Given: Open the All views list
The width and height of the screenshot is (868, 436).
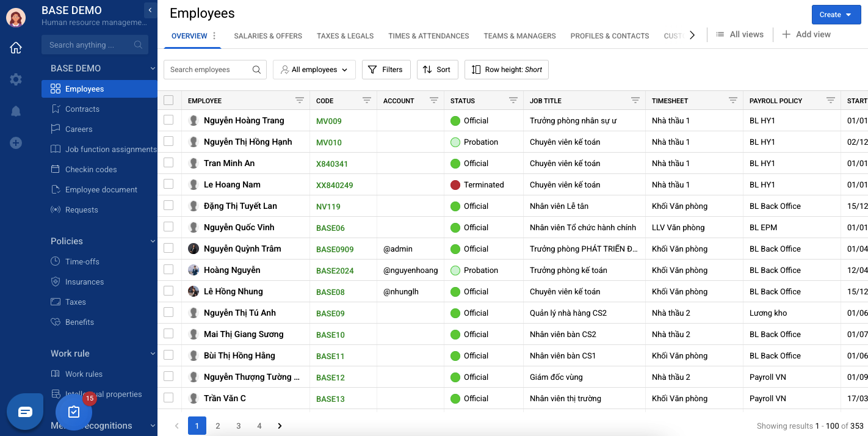Looking at the screenshot, I should [x=740, y=34].
